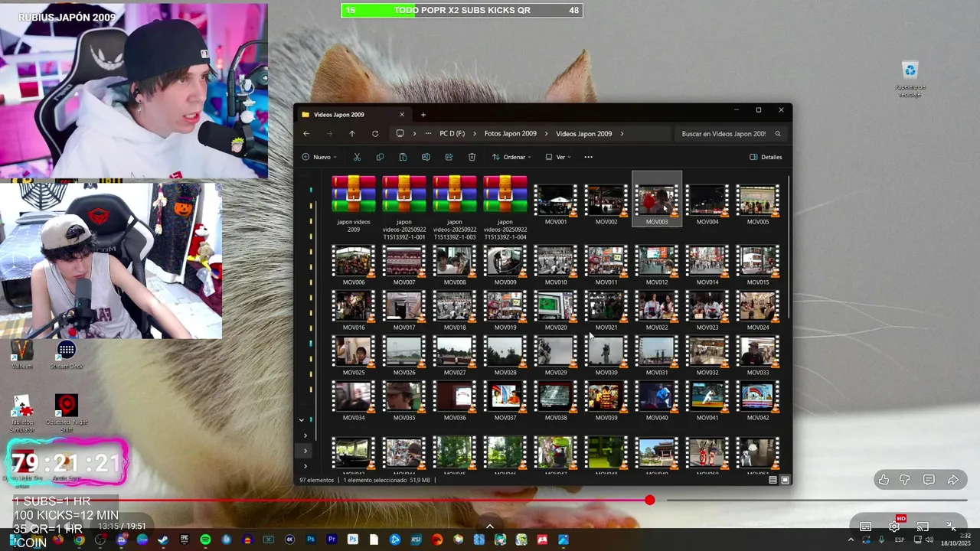Viewport: 980px width, 551px height.
Task: Switch to large thumbnails view in status bar
Action: (785, 480)
